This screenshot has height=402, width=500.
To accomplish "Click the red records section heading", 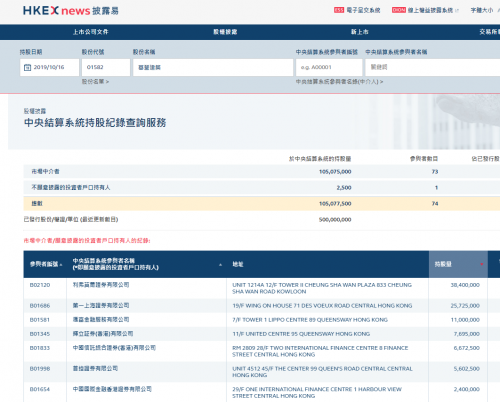I will [x=87, y=241].
